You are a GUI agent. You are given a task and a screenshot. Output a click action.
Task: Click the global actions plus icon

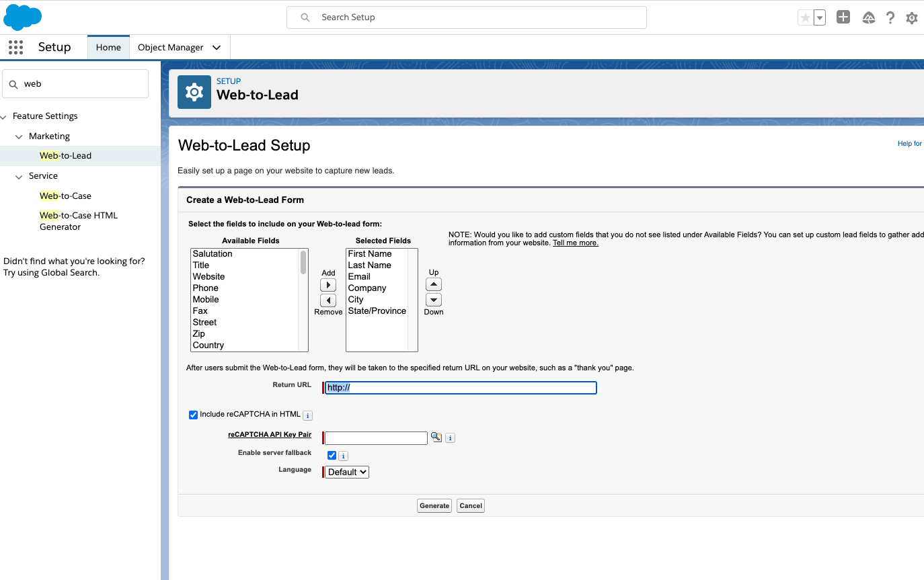pyautogui.click(x=843, y=17)
